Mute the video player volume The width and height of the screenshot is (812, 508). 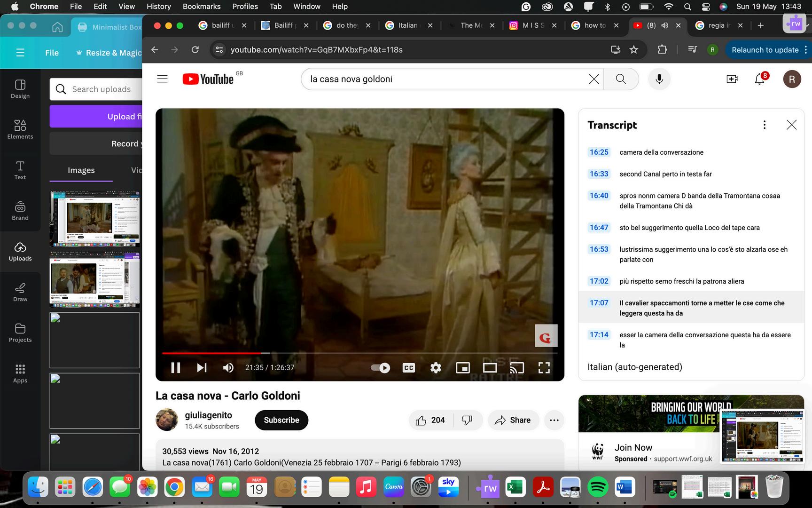228,368
